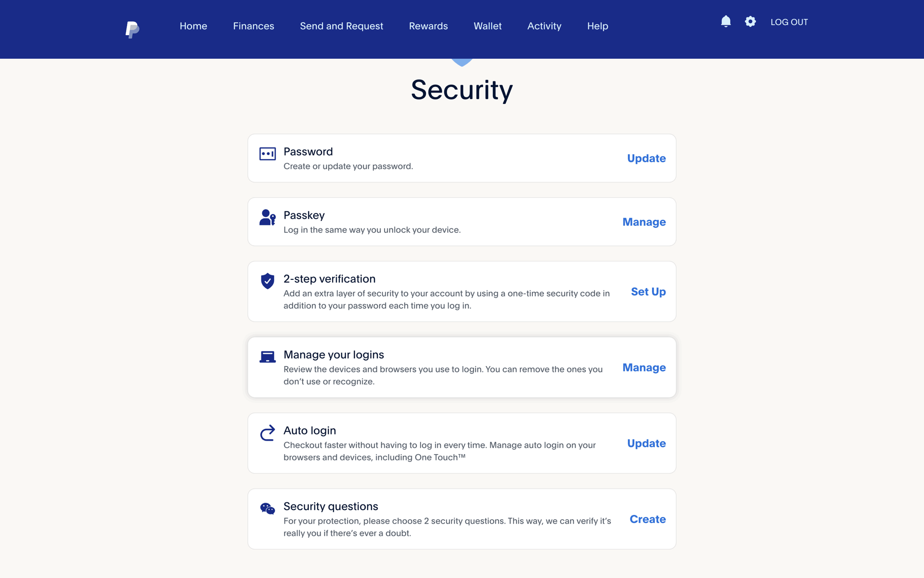Click the 2-step verification heading

(329, 279)
